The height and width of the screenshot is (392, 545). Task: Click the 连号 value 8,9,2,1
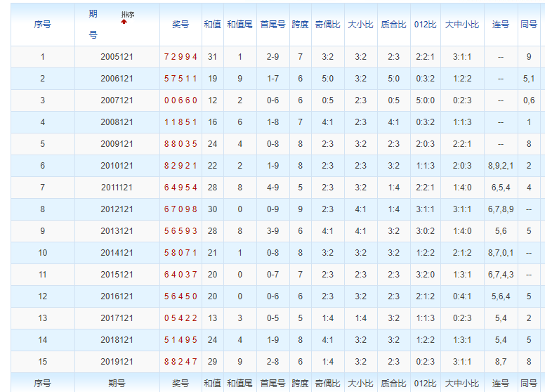(x=501, y=165)
